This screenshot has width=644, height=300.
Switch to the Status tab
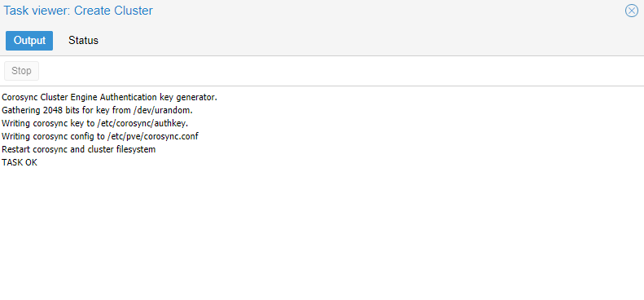coord(83,40)
